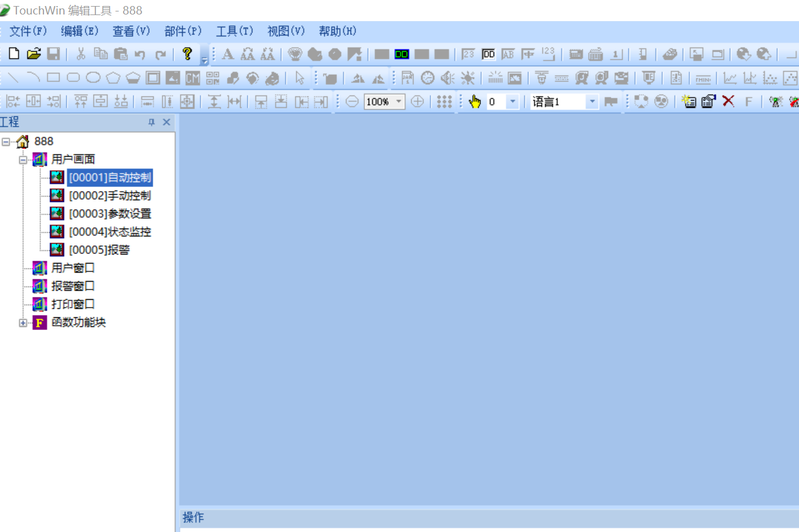Select the 报警窗口 tree item
The image size is (799, 532).
[x=73, y=286]
